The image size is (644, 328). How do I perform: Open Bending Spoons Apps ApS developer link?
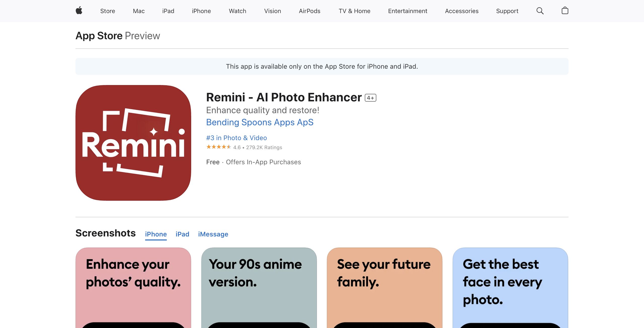coord(260,122)
